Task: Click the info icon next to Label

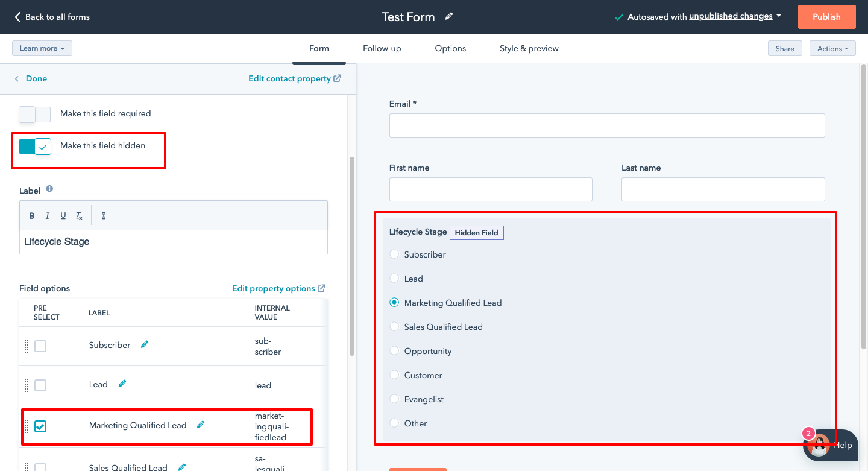Action: 49,189
